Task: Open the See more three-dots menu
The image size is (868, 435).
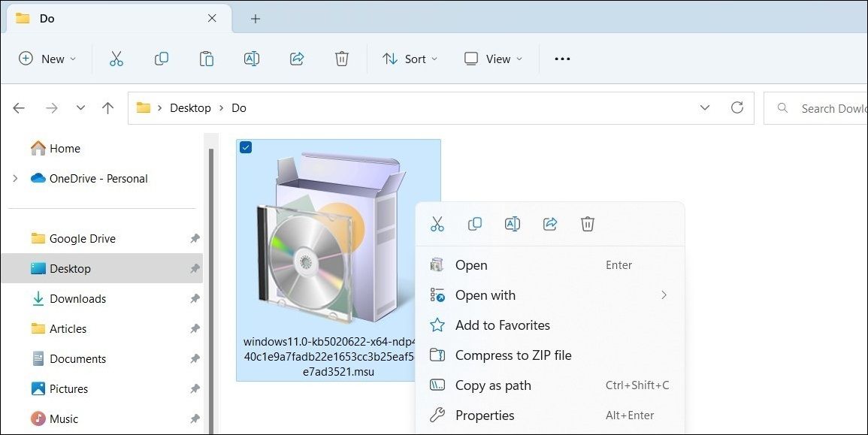Action: [562, 59]
